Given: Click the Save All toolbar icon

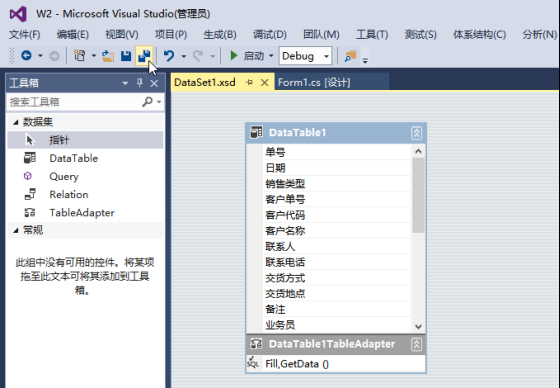Looking at the screenshot, I should click(x=144, y=56).
